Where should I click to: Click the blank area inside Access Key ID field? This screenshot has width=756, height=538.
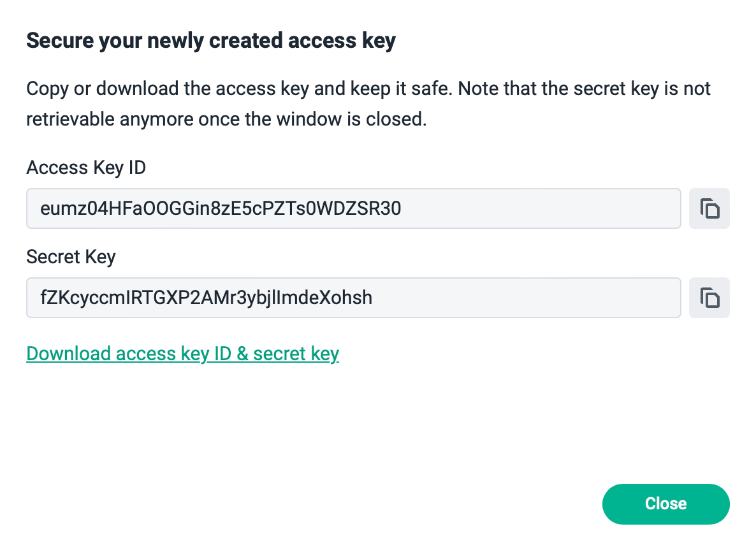tap(540, 208)
